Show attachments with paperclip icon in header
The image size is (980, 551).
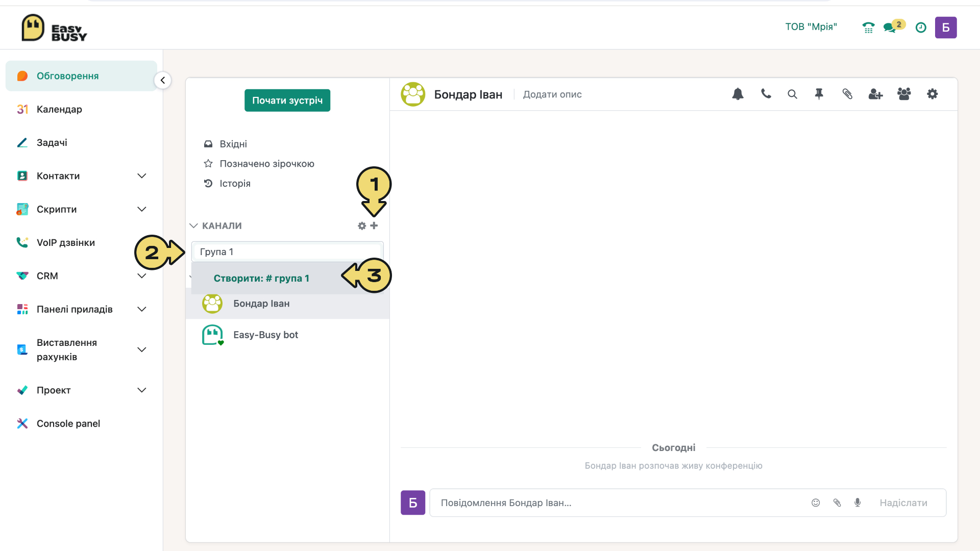[x=847, y=94]
